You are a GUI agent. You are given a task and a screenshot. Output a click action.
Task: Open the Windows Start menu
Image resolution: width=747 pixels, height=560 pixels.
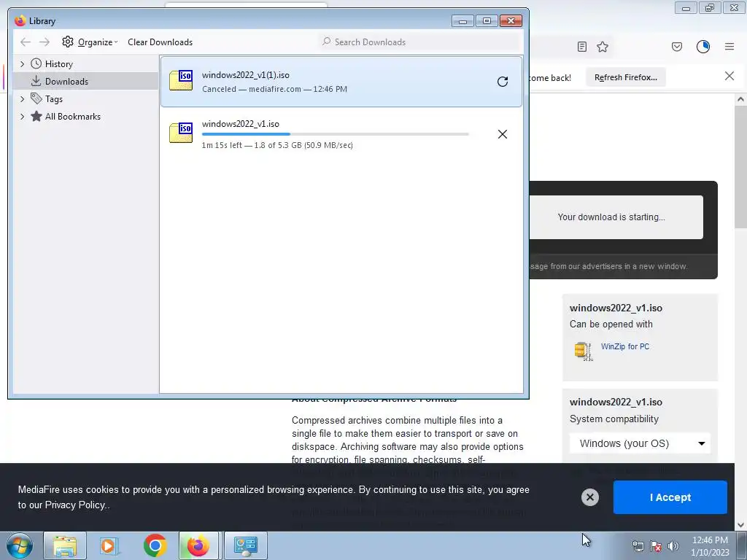tap(19, 545)
